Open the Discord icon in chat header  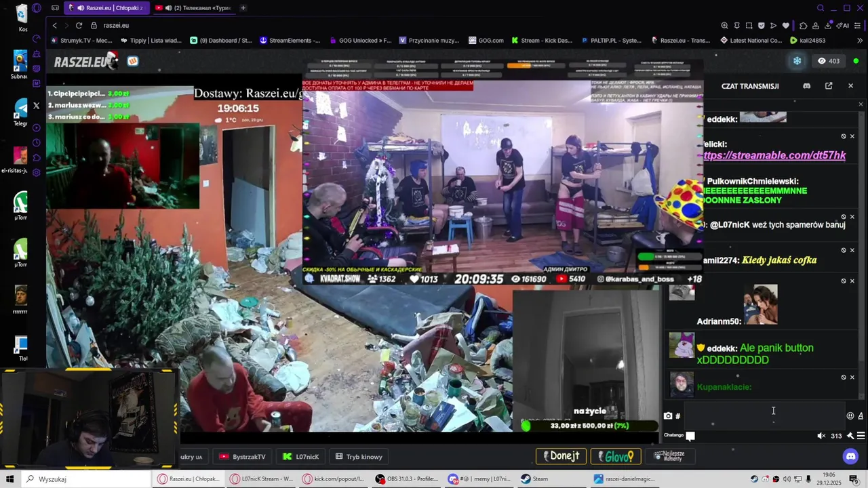806,86
